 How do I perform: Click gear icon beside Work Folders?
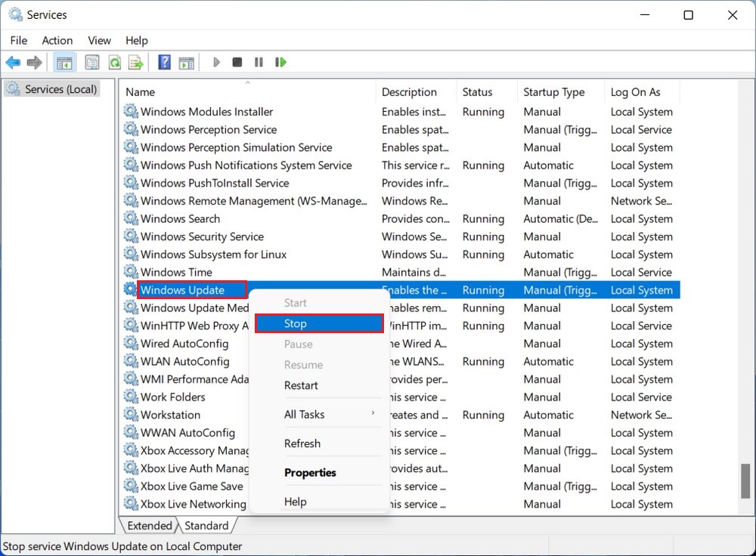pyautogui.click(x=131, y=397)
